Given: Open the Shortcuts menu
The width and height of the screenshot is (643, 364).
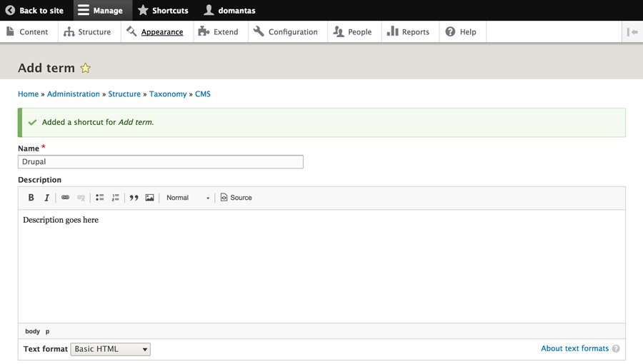Looking at the screenshot, I should click(163, 10).
